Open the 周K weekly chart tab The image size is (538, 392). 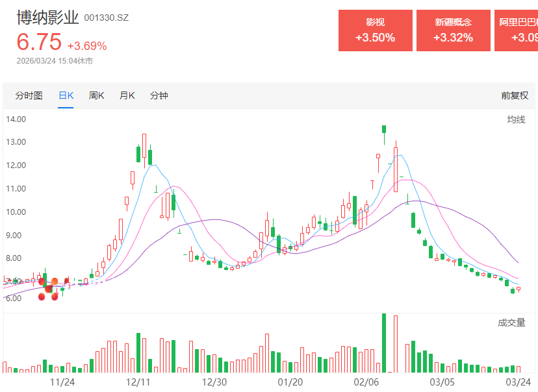[x=97, y=95]
